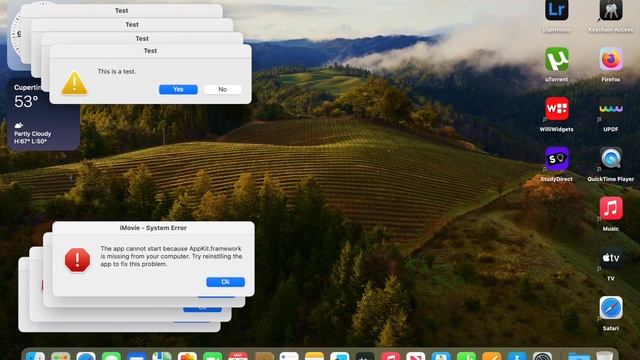The height and width of the screenshot is (360, 640).
Task: Launch Firefox from the desktop
Action: click(x=611, y=60)
